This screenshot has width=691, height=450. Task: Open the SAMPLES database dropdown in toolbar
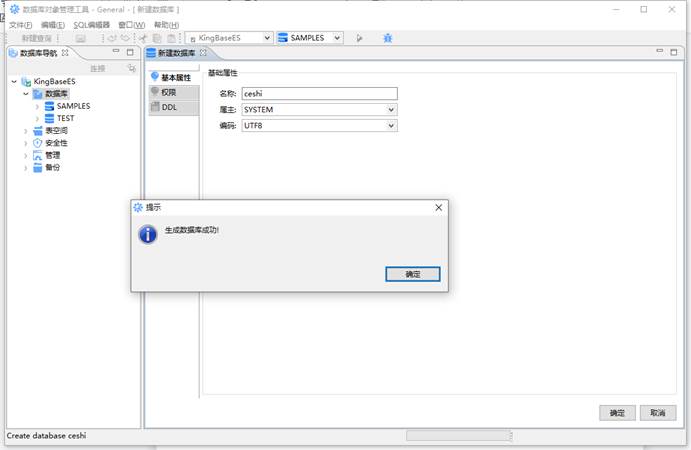(x=337, y=38)
